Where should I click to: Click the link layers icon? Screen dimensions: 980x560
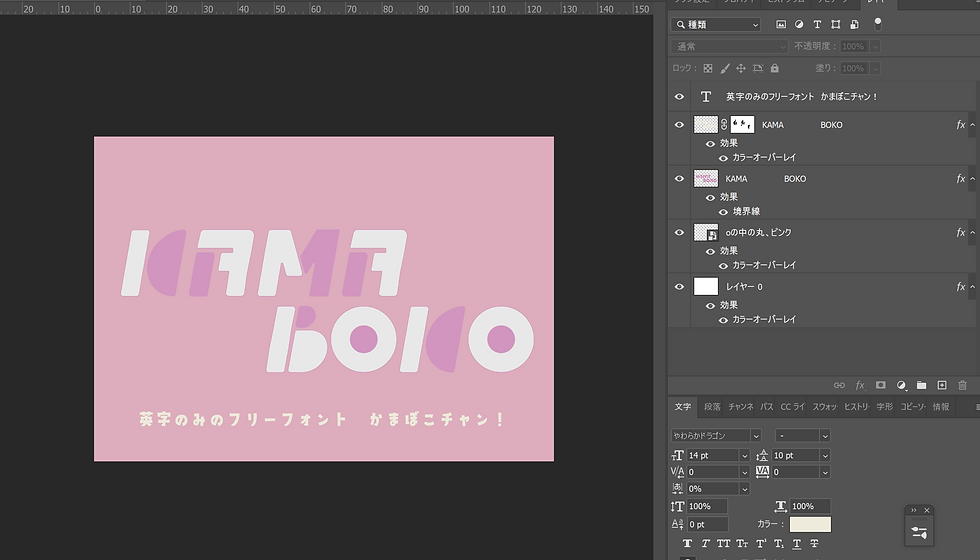(x=839, y=385)
